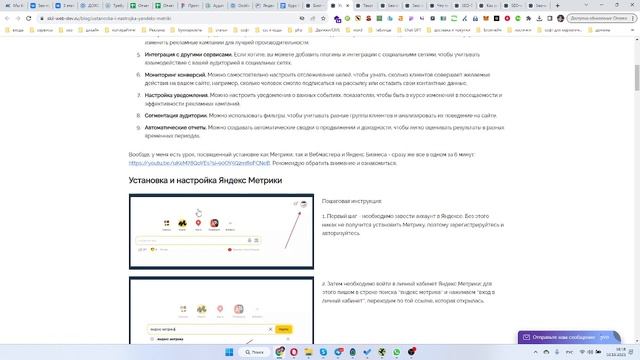This screenshot has width=640, height=360.
Task: Click the 'Отправьте нам сообщение' chat button
Action: (x=569, y=337)
